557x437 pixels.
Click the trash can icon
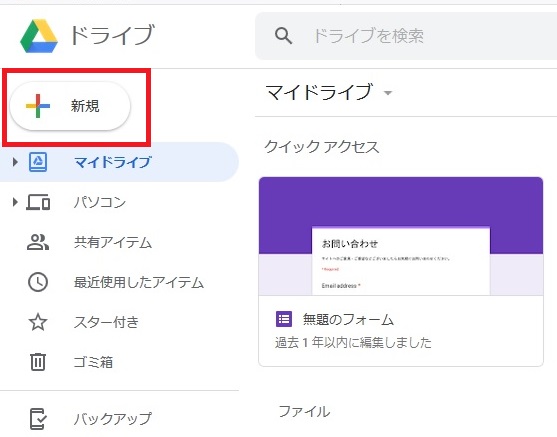click(38, 362)
